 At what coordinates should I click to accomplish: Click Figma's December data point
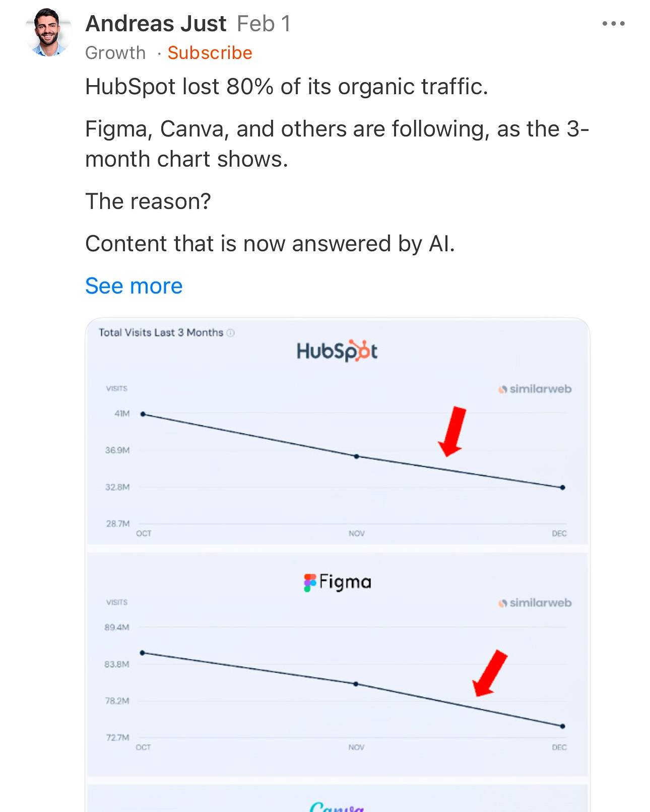tap(562, 726)
